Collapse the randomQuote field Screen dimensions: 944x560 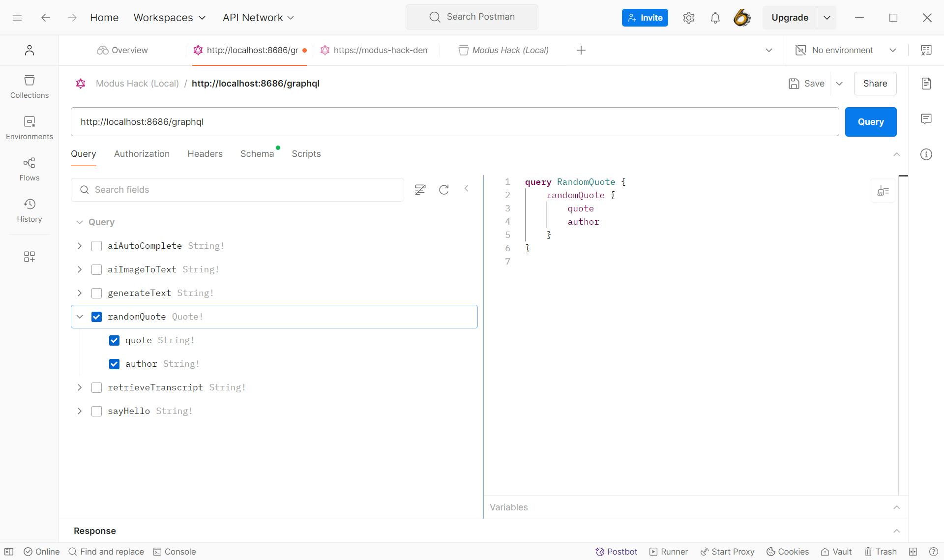click(80, 317)
